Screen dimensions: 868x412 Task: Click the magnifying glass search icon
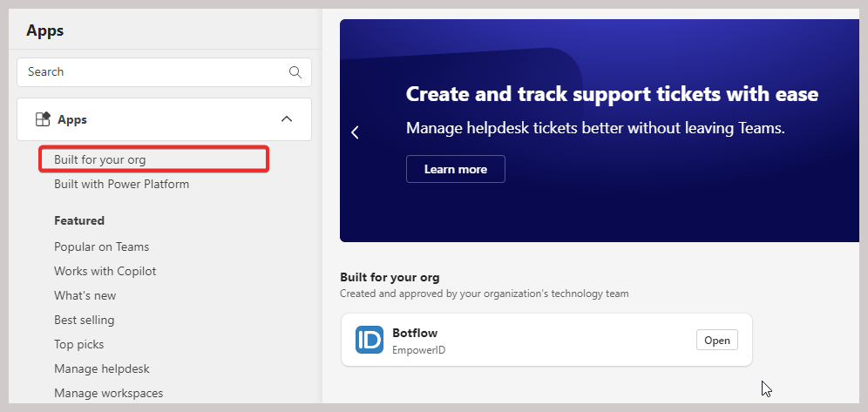point(295,72)
